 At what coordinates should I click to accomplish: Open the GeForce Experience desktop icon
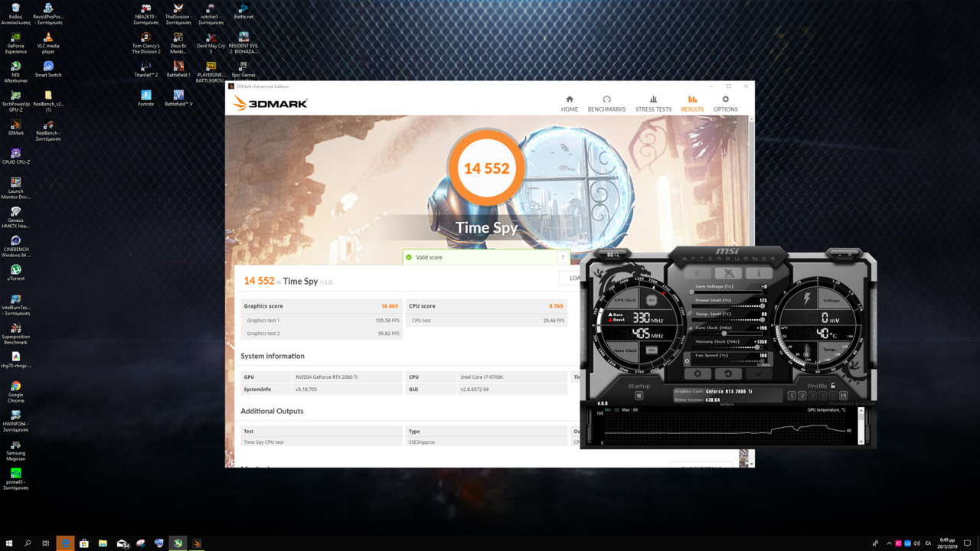pyautogui.click(x=15, y=43)
